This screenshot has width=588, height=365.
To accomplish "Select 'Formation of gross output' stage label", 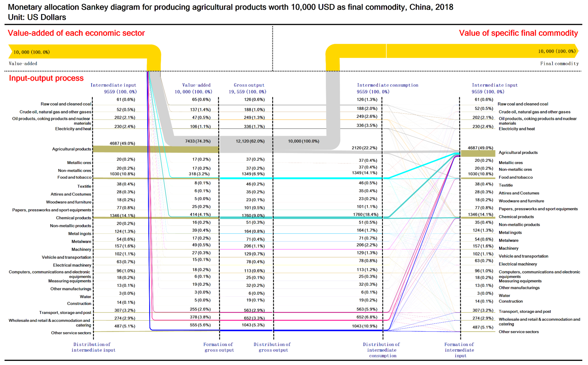I will pyautogui.click(x=219, y=347).
